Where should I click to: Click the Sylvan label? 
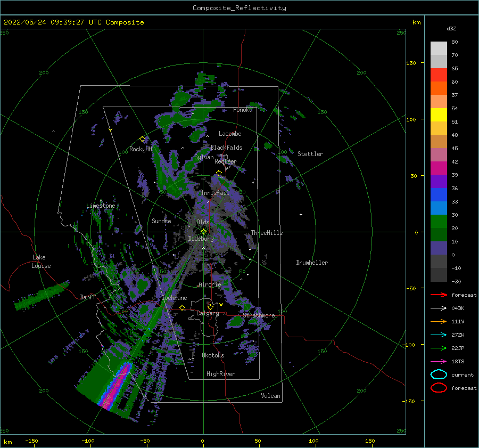(x=204, y=157)
